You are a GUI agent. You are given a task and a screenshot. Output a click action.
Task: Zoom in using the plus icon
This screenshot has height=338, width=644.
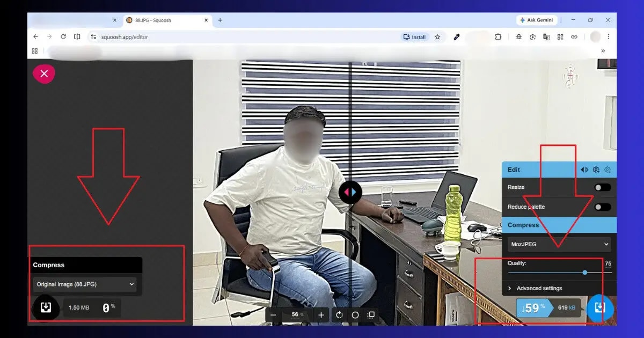tap(320, 315)
